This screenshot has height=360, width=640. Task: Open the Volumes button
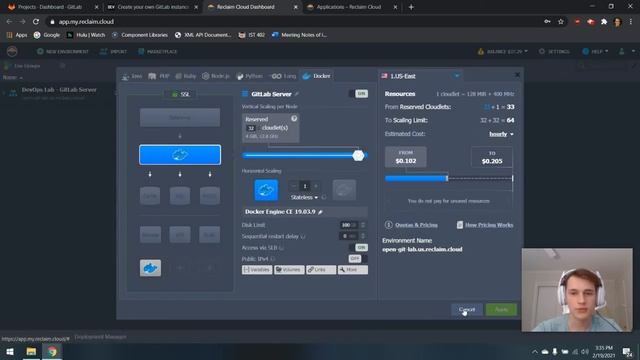(x=289, y=270)
